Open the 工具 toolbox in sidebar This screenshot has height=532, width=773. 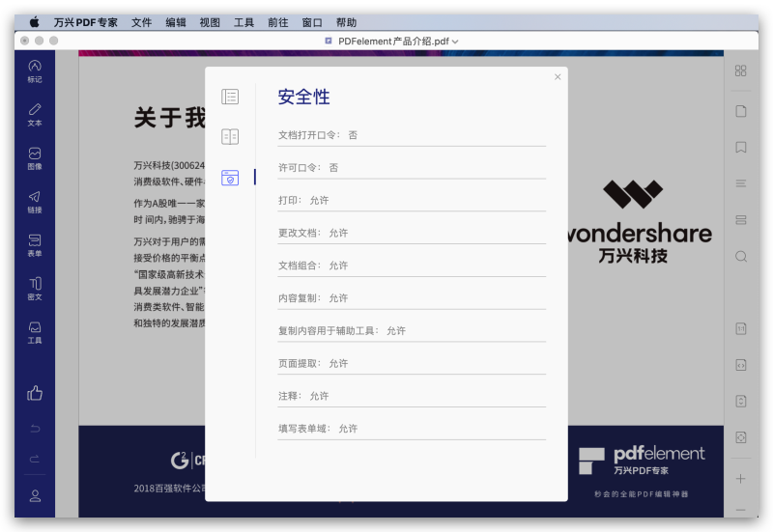(x=35, y=332)
